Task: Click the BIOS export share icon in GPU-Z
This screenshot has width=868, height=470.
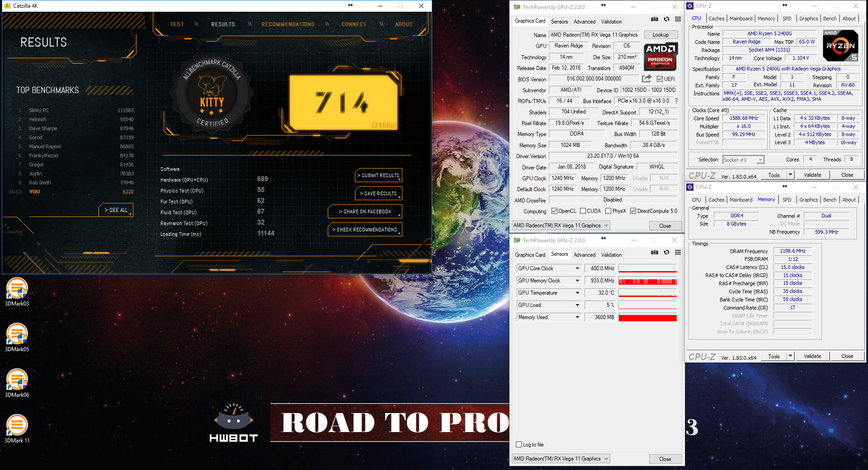Action: (x=646, y=78)
